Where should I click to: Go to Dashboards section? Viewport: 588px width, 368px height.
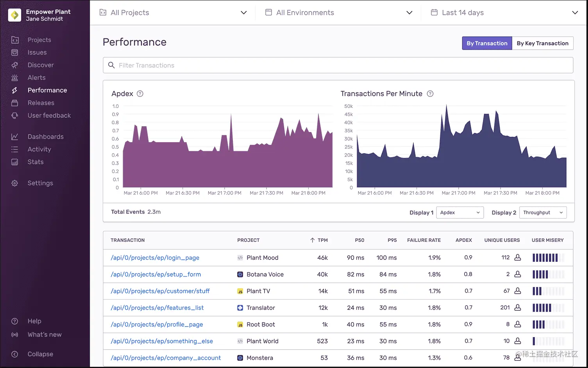click(x=45, y=137)
